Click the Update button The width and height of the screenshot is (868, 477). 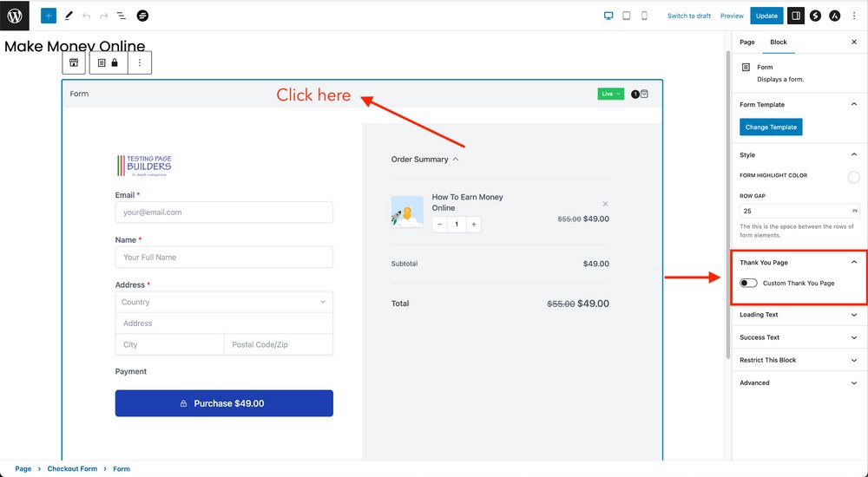coord(766,16)
